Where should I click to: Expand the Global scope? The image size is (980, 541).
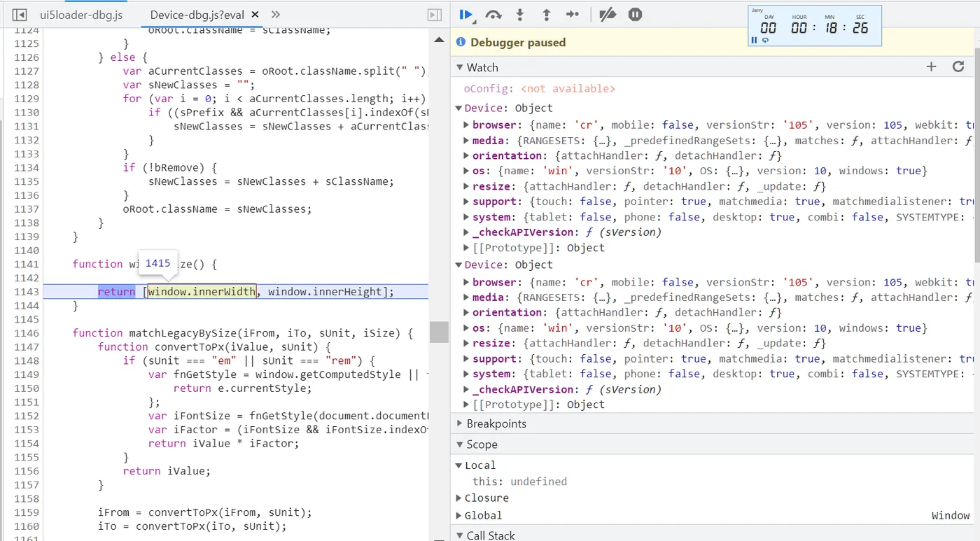click(459, 516)
